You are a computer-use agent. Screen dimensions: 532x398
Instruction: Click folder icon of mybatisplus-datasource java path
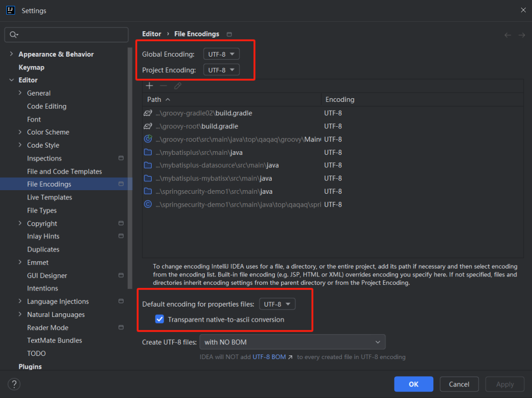pos(148,165)
